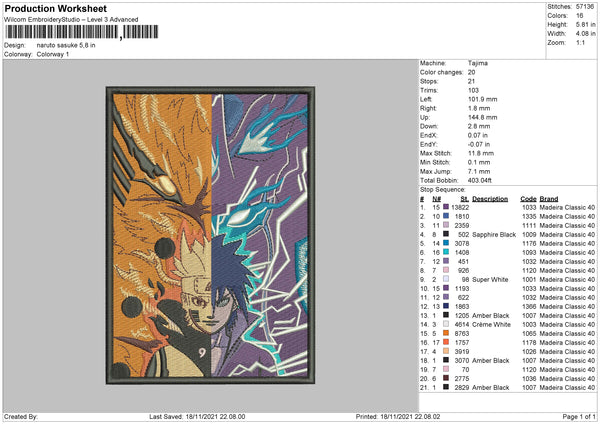The image size is (600, 424).
Task: Click Amber Black in stop row 13
Action: pos(491,316)
